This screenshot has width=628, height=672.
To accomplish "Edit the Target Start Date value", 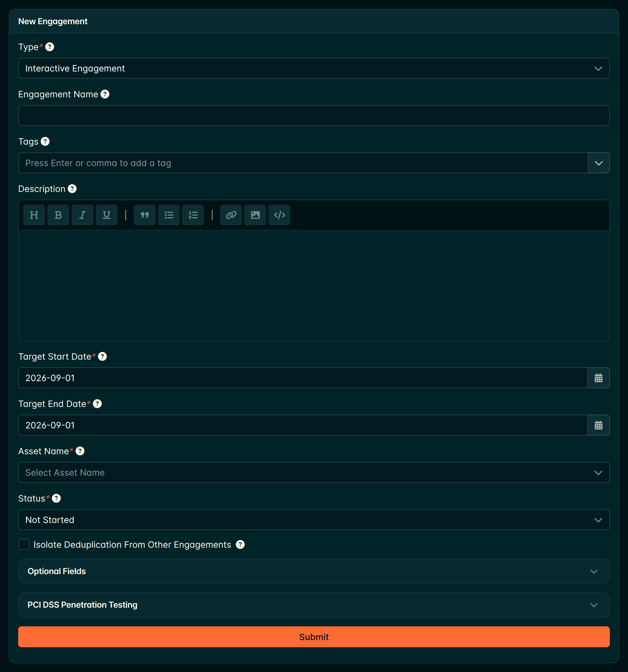I will pos(303,378).
